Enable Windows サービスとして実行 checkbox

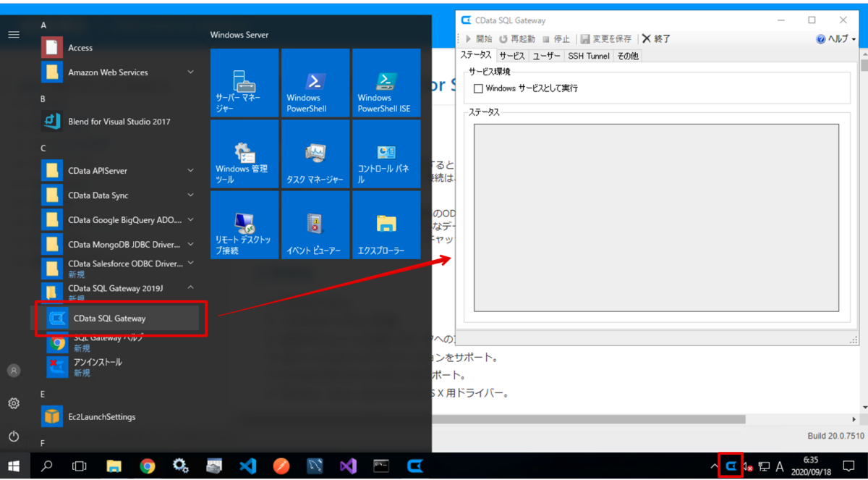pyautogui.click(x=478, y=88)
